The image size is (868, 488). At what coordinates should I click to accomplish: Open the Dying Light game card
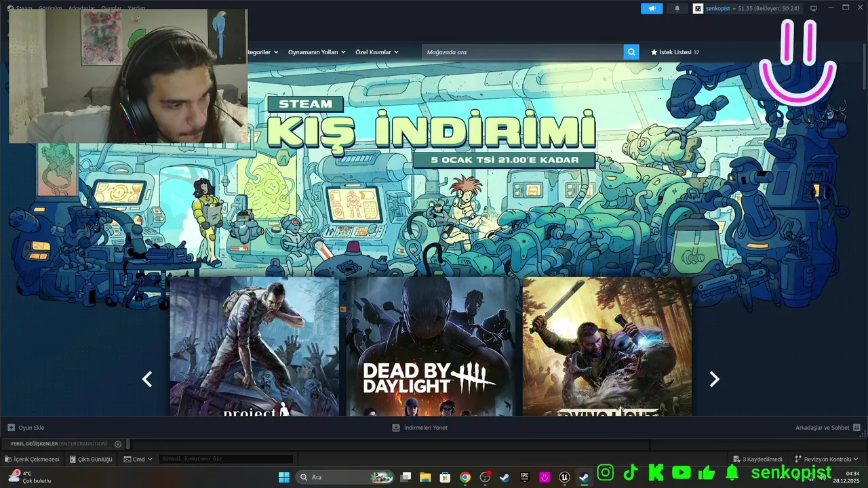(607, 346)
